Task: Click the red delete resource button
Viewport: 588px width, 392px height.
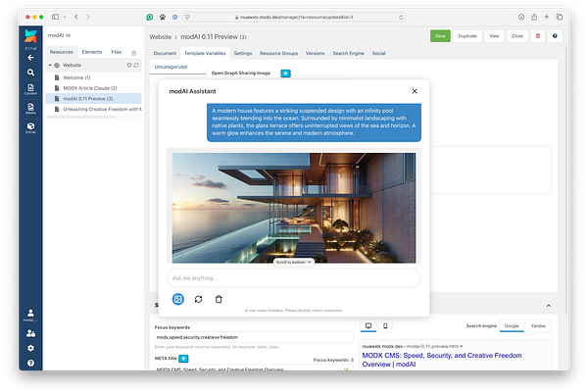Action: click(538, 36)
